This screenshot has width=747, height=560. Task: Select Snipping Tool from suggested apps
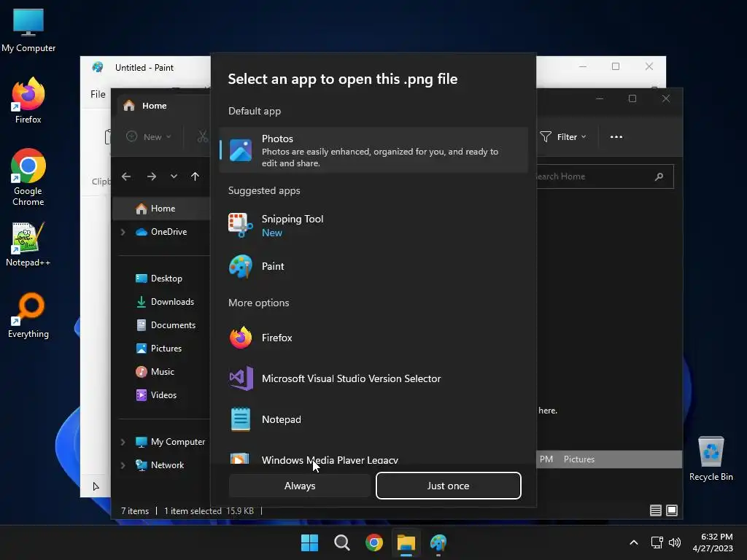point(373,225)
